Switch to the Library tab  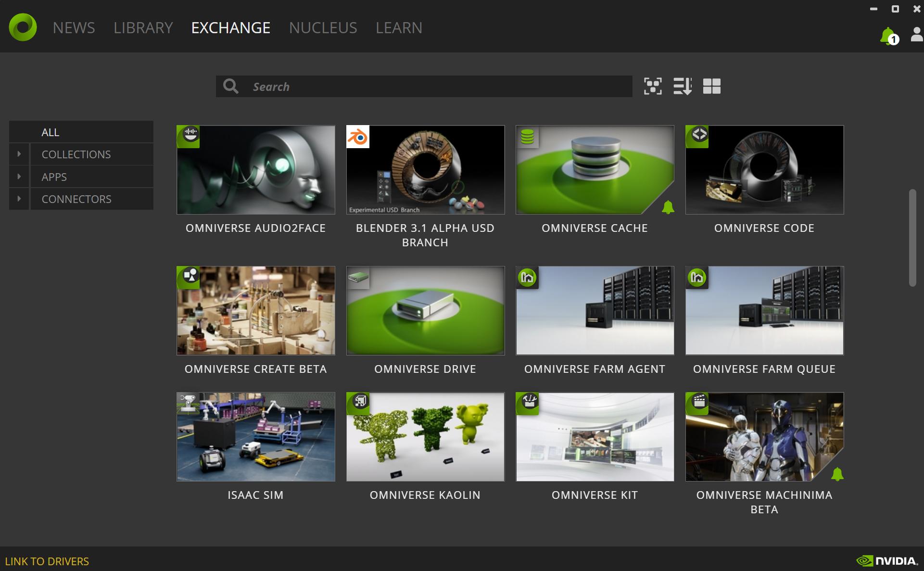(x=143, y=28)
